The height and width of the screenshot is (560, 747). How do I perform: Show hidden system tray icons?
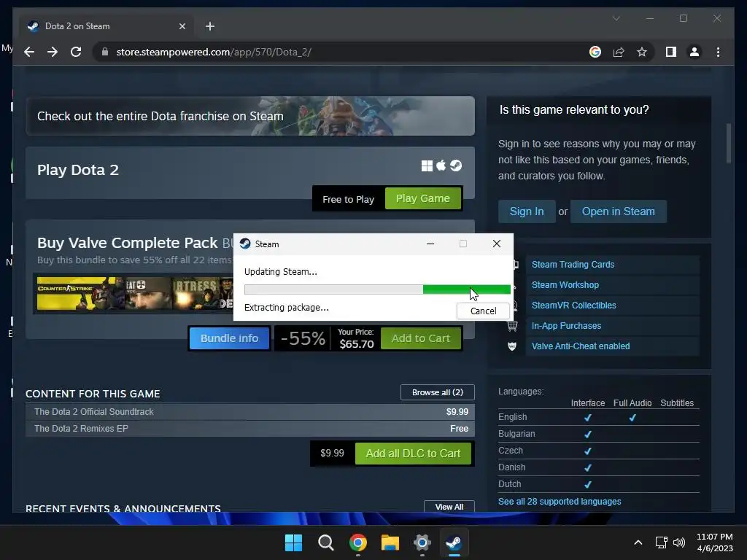pyautogui.click(x=638, y=542)
